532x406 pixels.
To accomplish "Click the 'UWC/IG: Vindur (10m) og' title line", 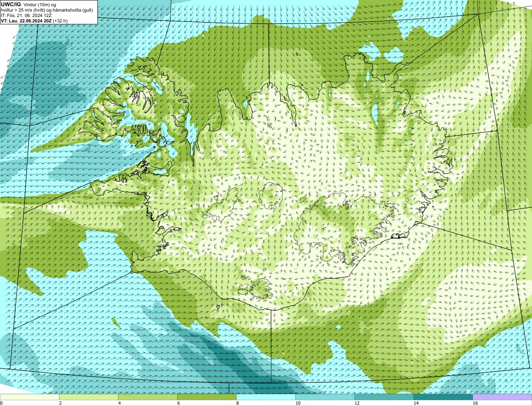I will [29, 4].
